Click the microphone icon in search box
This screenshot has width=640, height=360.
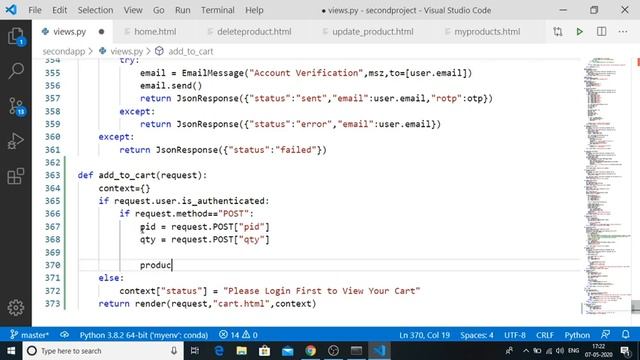click(x=174, y=351)
